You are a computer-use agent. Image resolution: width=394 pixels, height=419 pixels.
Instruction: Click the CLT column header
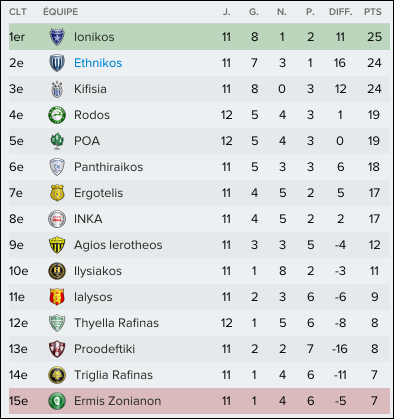tap(18, 12)
